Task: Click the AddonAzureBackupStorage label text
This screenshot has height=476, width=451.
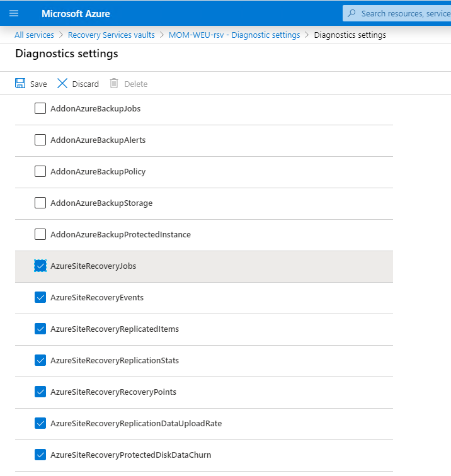Action: (101, 203)
